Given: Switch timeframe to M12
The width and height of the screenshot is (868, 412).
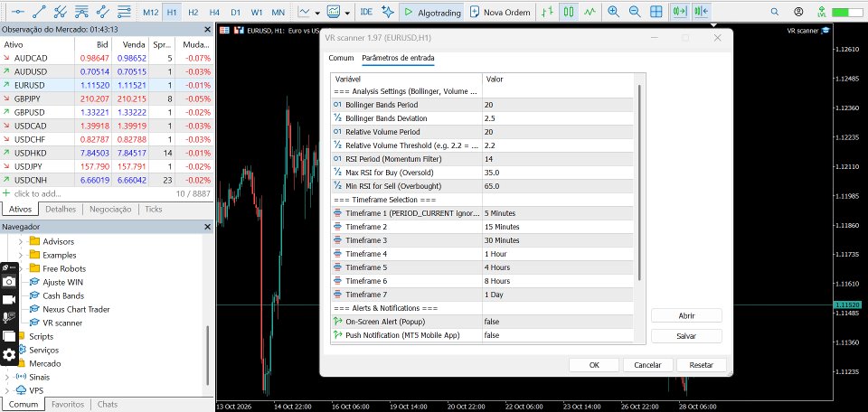Looking at the screenshot, I should pyautogui.click(x=151, y=12).
